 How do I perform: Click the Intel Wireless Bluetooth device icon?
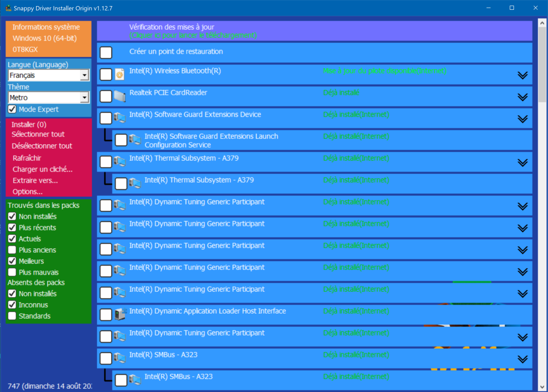click(119, 74)
